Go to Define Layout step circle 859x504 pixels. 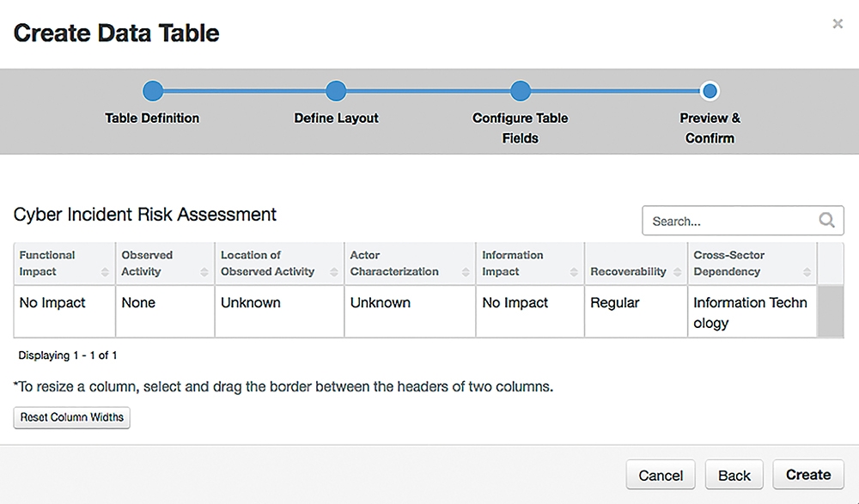[336, 91]
